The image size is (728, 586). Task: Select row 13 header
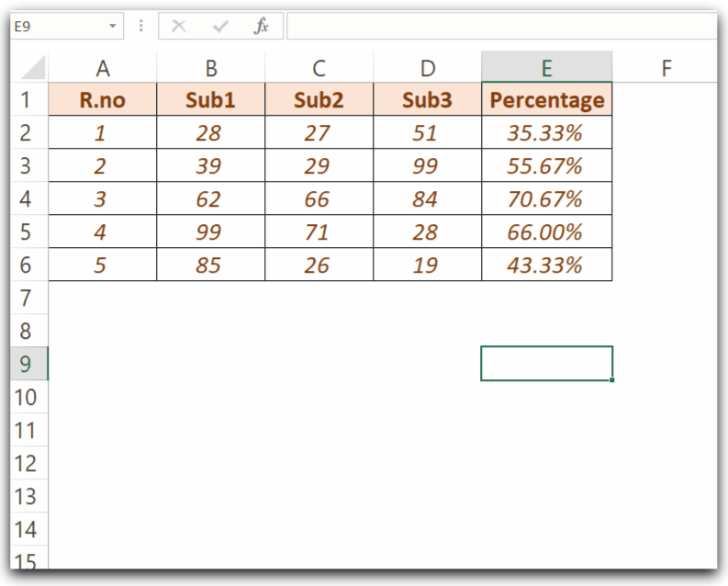[29, 496]
